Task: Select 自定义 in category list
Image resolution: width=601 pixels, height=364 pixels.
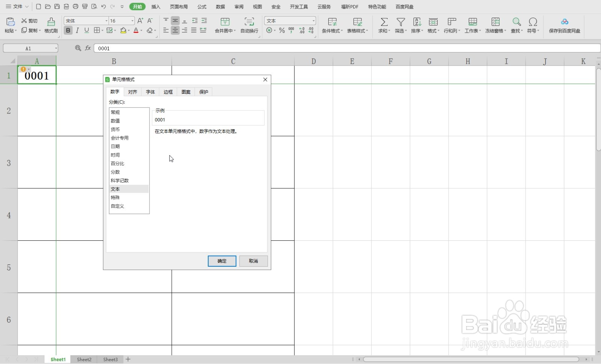Action: tap(129, 206)
